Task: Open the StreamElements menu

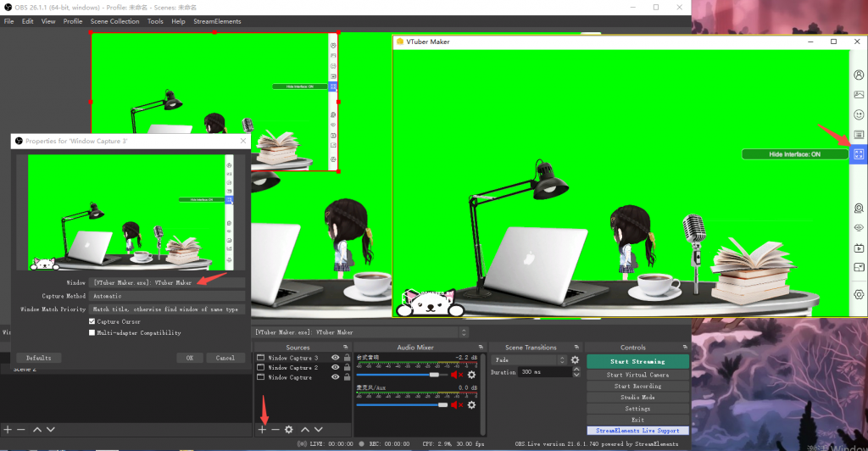Action: (x=217, y=21)
